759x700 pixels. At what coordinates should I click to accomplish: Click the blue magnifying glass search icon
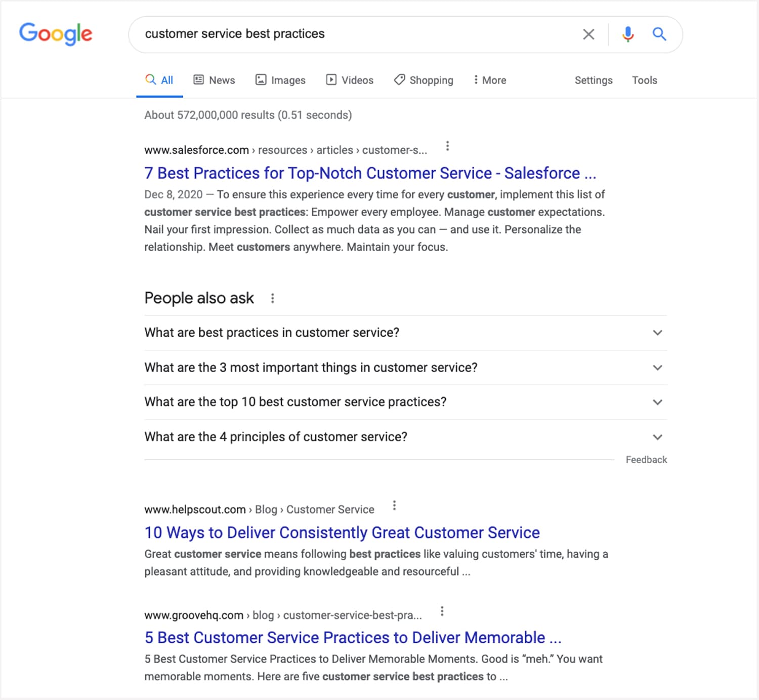(x=659, y=34)
